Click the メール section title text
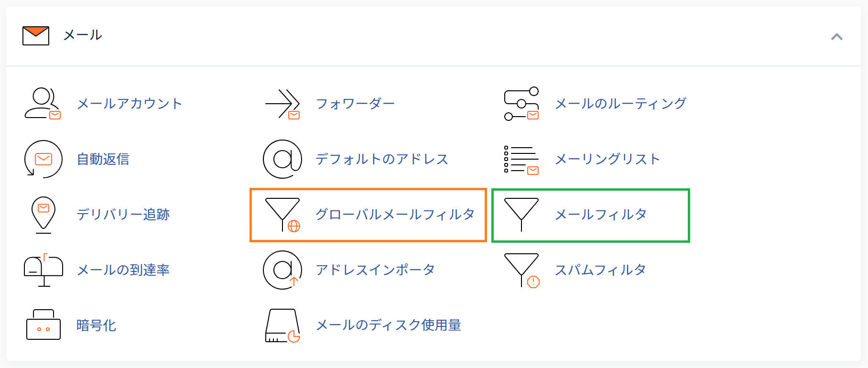868x368 pixels. pyautogui.click(x=83, y=35)
